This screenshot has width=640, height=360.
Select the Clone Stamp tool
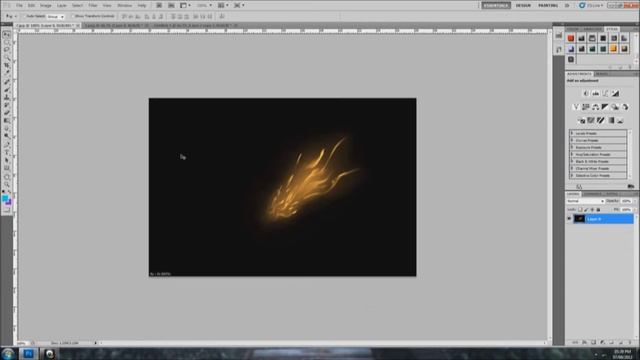[x=7, y=98]
